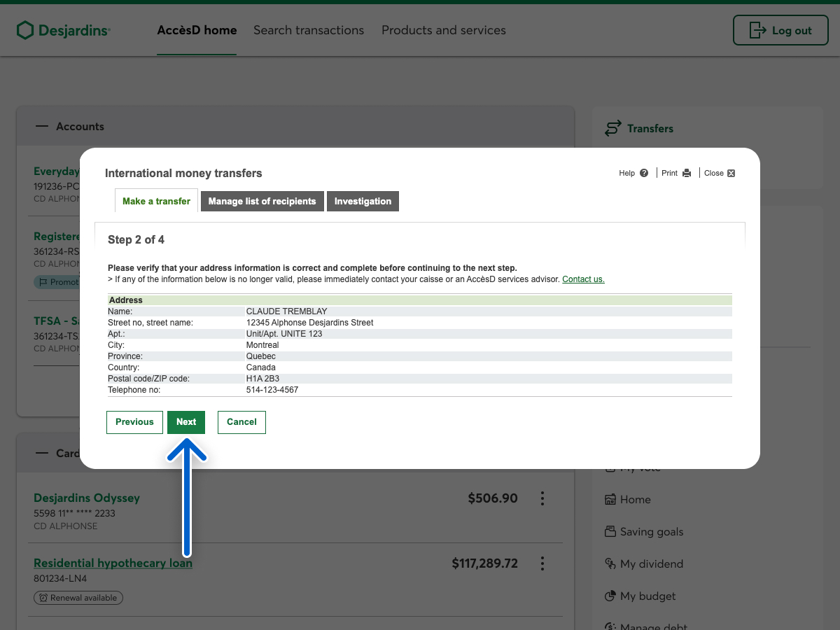
Task: Open options menu for Desjardins Odyssey card
Action: (542, 498)
